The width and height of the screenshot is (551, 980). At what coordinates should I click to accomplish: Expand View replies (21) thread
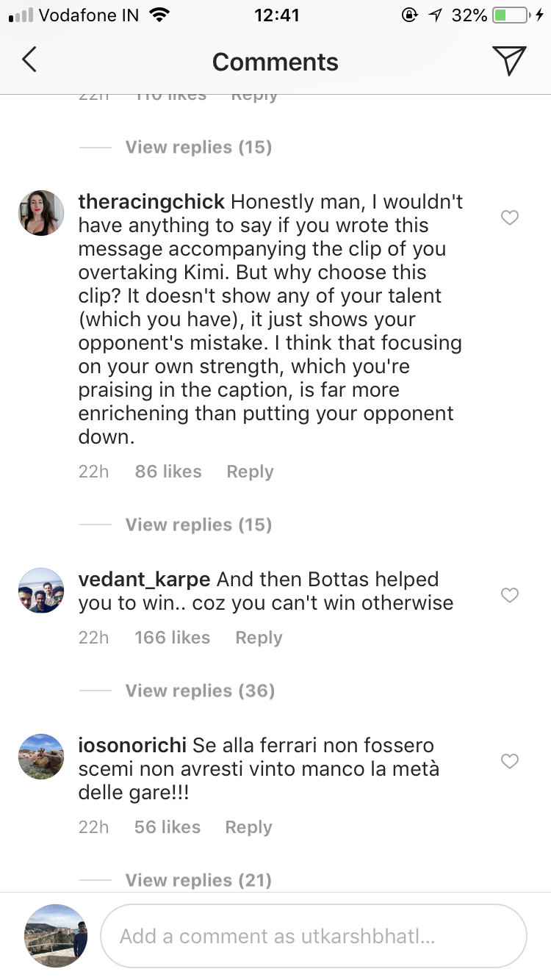[198, 880]
